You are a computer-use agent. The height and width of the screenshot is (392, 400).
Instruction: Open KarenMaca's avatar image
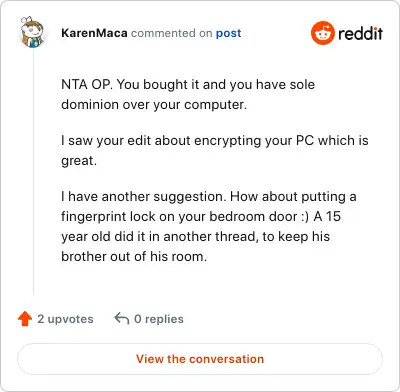pos(32,32)
